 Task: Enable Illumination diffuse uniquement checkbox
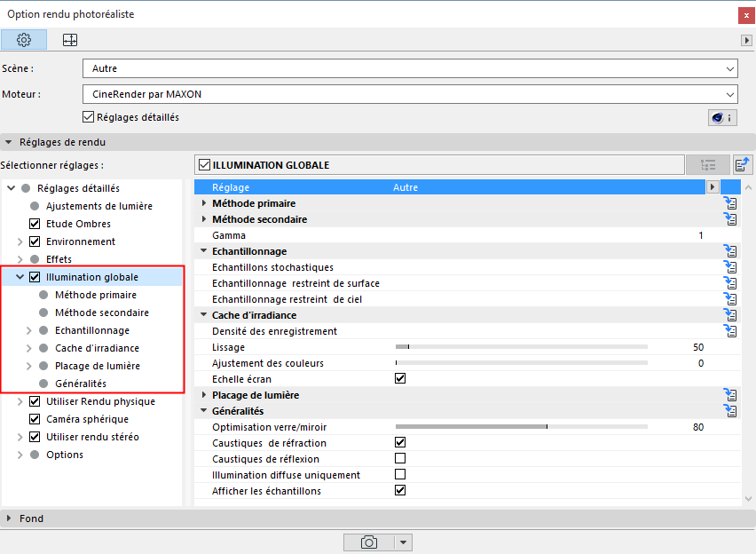click(400, 474)
